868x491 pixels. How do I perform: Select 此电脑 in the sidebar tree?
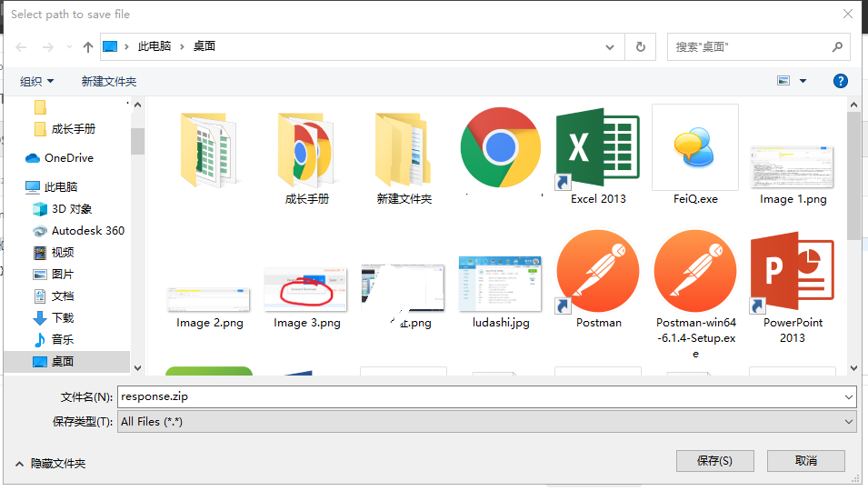click(52, 187)
